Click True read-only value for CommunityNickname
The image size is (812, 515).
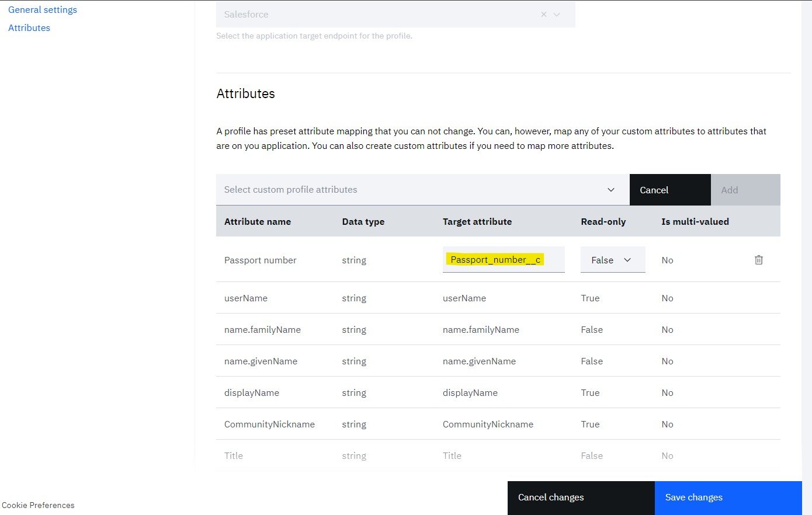pos(590,424)
